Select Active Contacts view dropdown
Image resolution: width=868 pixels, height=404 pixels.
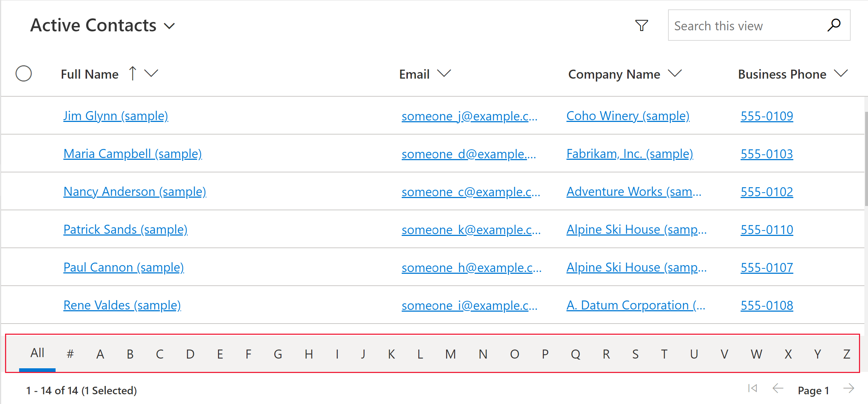(x=169, y=25)
